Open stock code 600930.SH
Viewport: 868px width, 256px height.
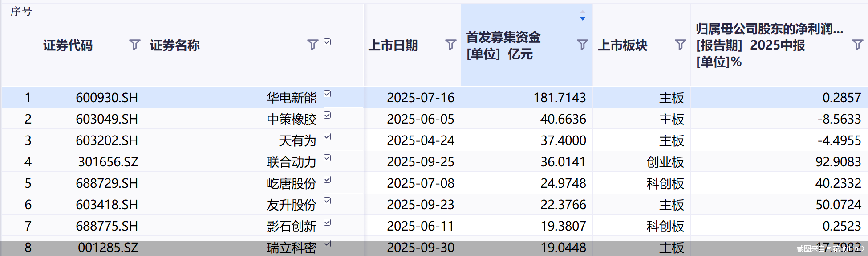point(107,98)
